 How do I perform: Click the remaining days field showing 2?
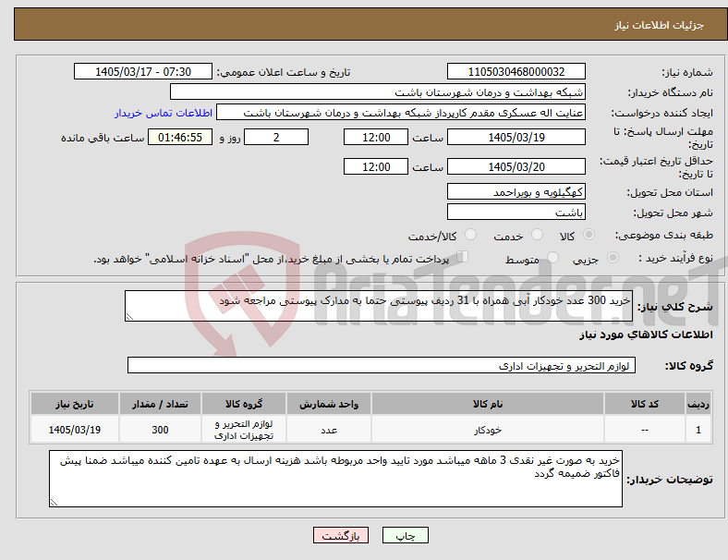coord(276,137)
